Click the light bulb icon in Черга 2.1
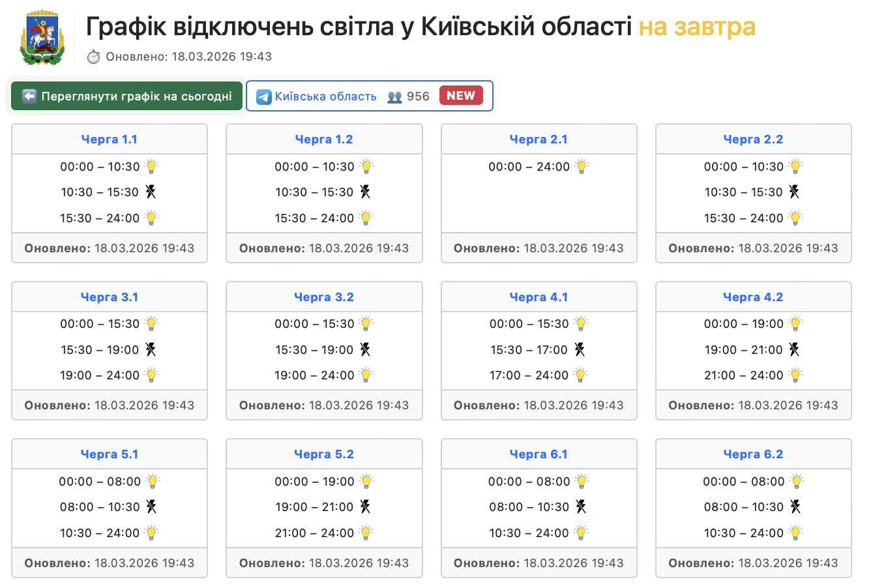Viewport: 871px width, 588px height. (582, 167)
